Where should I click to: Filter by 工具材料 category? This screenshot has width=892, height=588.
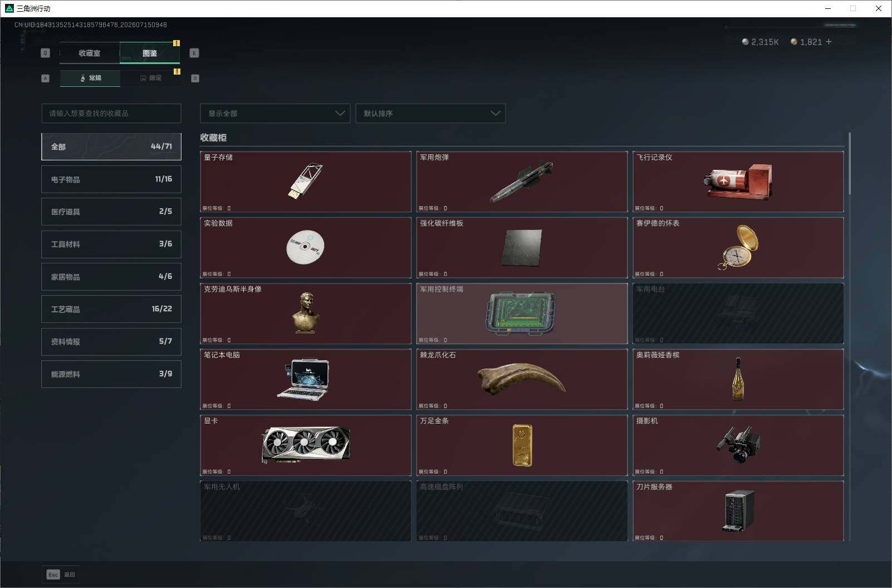point(111,244)
